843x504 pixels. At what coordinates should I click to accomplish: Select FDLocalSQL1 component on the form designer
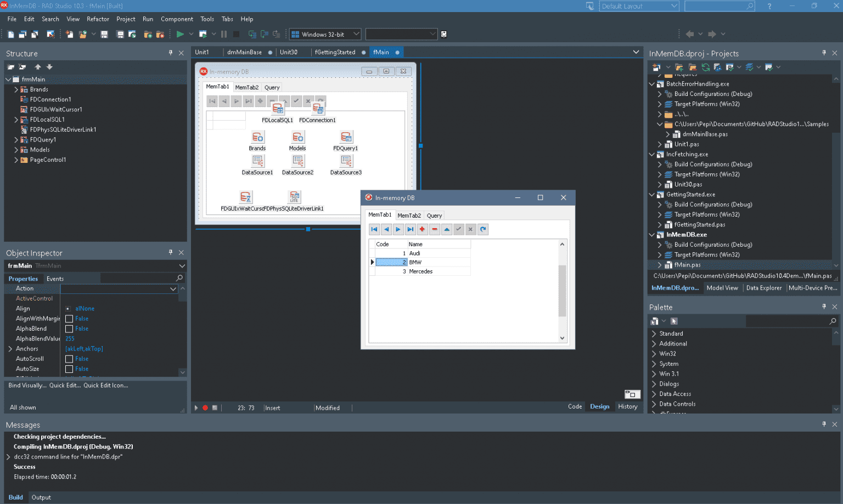[x=278, y=109]
